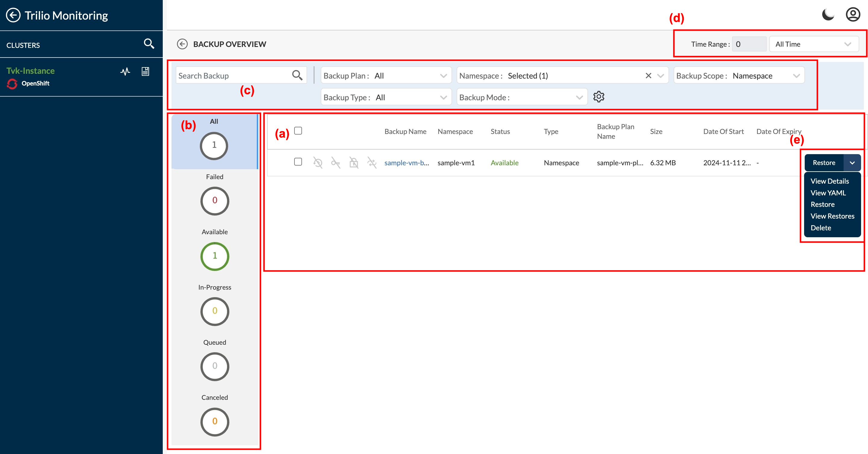This screenshot has height=454, width=868.
Task: Click the Available status cell
Action: (505, 163)
